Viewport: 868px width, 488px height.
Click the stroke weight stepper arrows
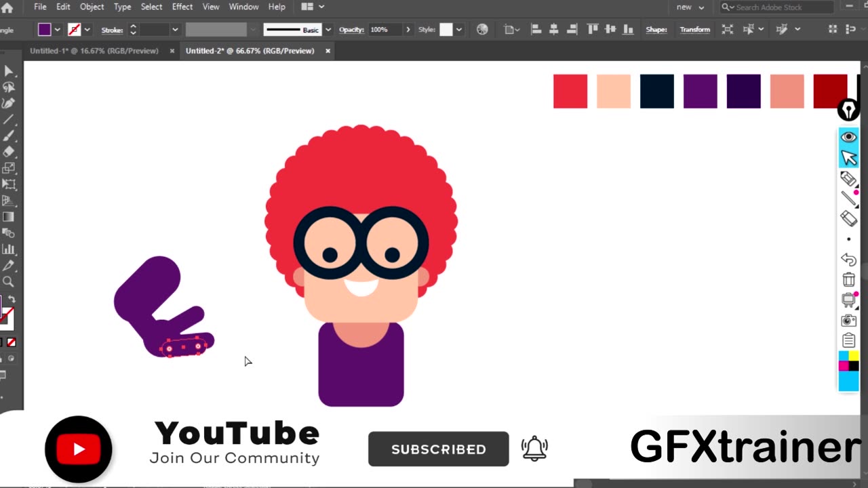(x=133, y=29)
